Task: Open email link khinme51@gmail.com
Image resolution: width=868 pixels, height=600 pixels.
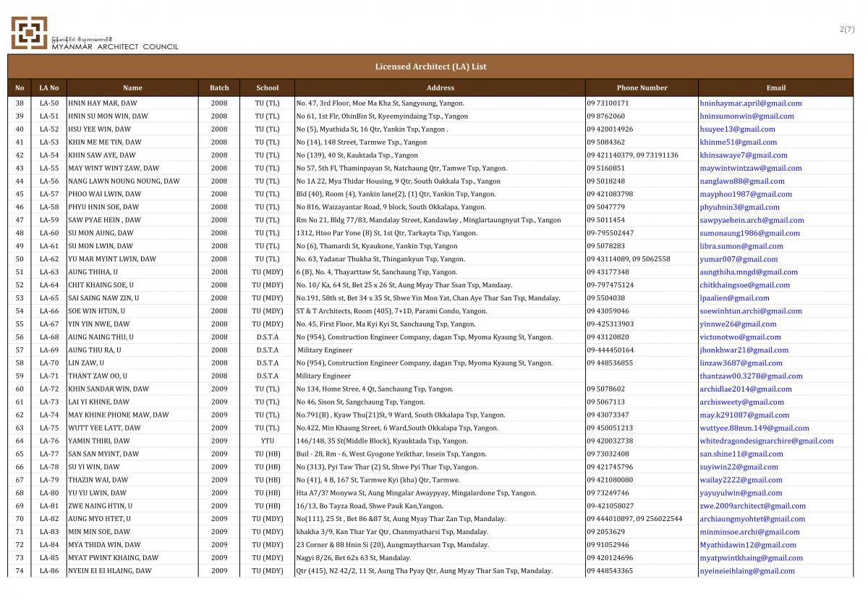Action: pos(738,143)
